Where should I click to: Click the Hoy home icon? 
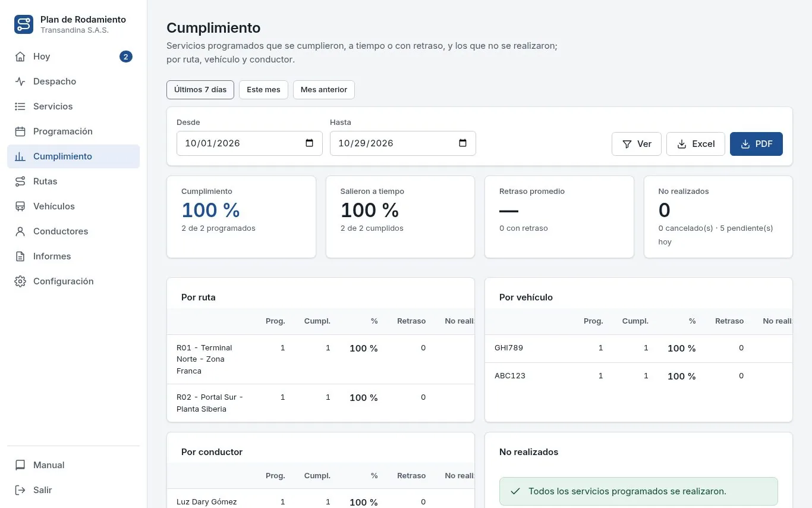click(20, 57)
